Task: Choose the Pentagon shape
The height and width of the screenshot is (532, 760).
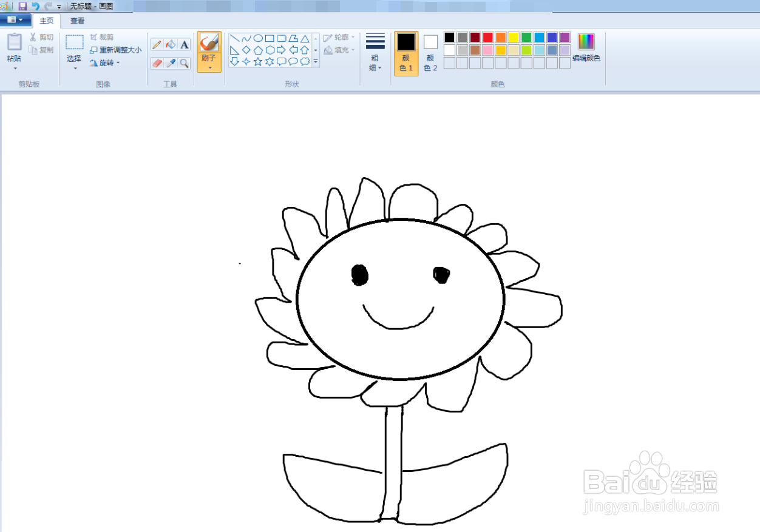Action: coord(258,50)
